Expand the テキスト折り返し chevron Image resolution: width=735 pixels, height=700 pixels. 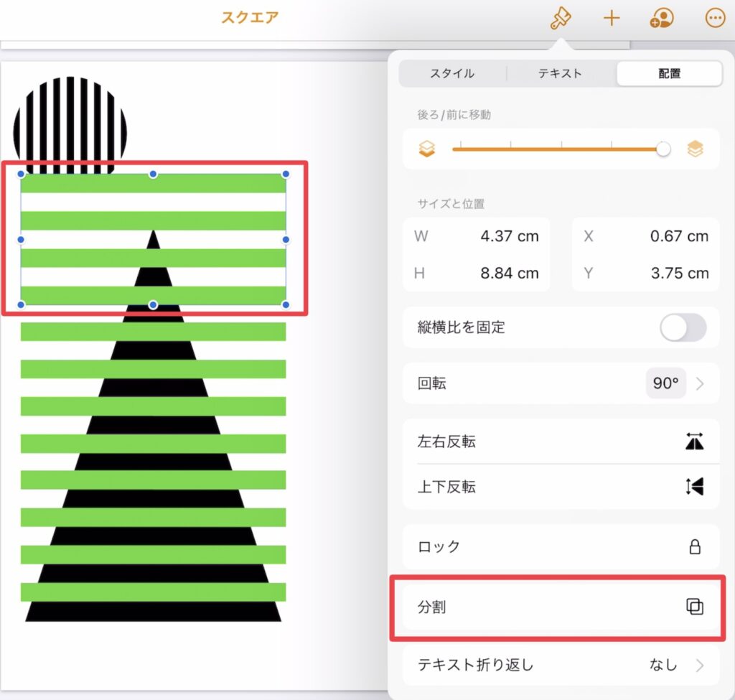[x=700, y=665]
